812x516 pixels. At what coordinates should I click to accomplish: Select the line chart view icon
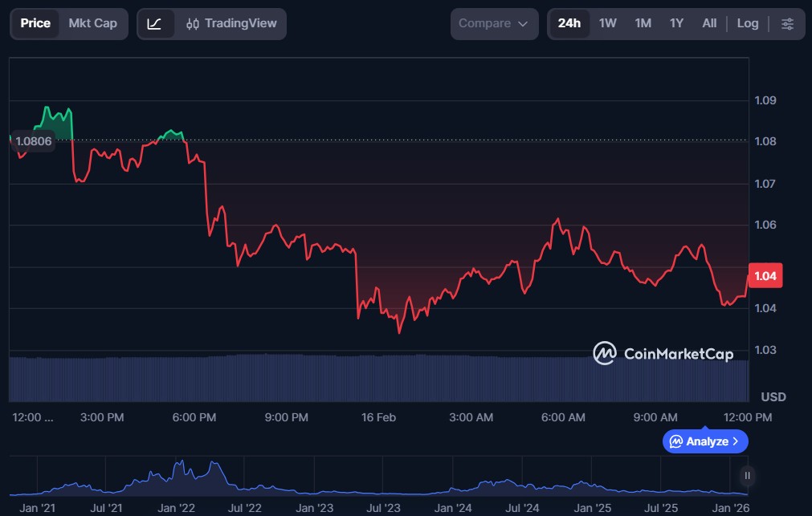coord(155,24)
